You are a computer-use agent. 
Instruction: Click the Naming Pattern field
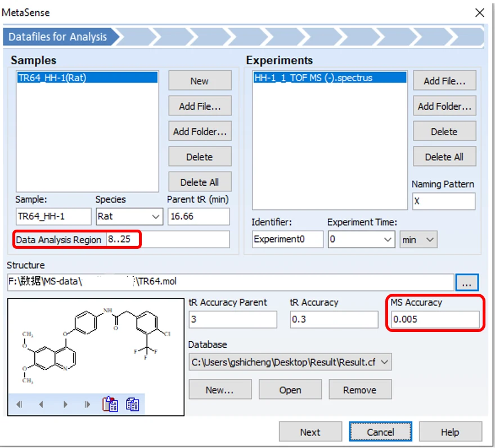[444, 201]
